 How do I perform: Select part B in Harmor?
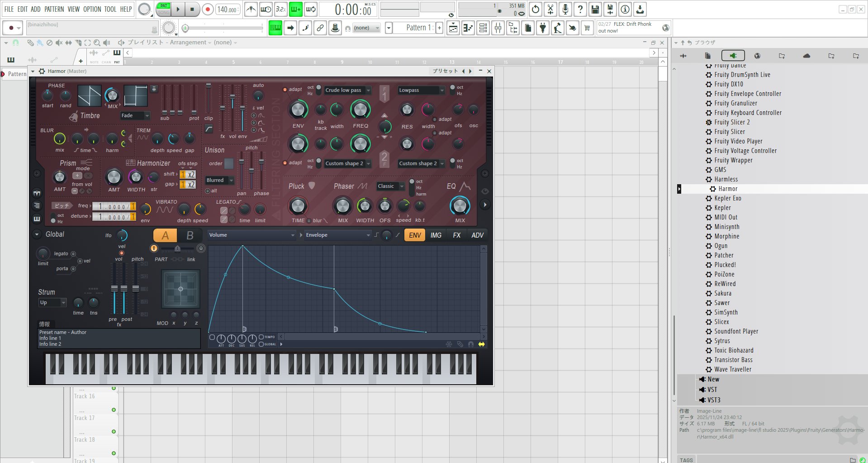[190, 235]
